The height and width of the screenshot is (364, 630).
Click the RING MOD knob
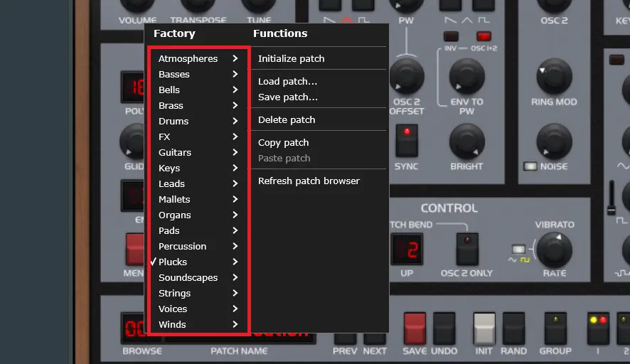click(554, 76)
